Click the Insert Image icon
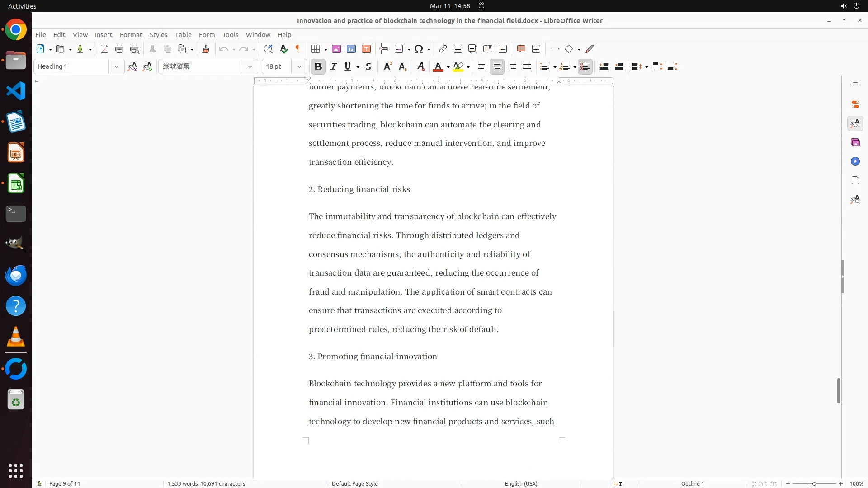 (336, 49)
